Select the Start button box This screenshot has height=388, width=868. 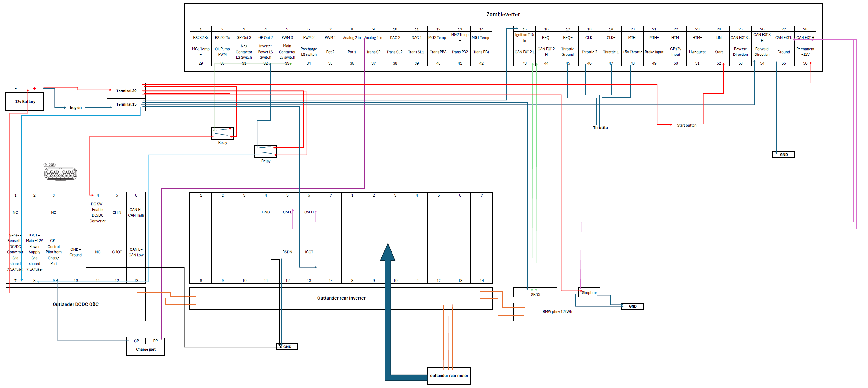[686, 125]
